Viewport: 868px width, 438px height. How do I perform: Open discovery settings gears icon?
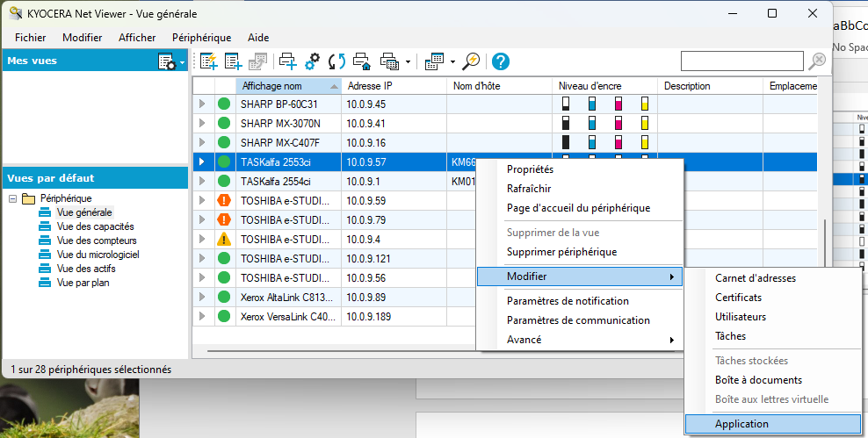pyautogui.click(x=313, y=61)
